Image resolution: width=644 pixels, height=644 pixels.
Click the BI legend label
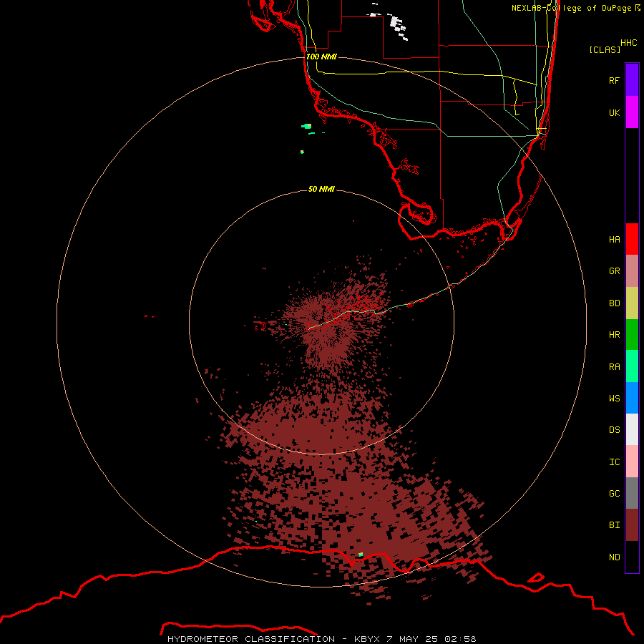coord(614,525)
